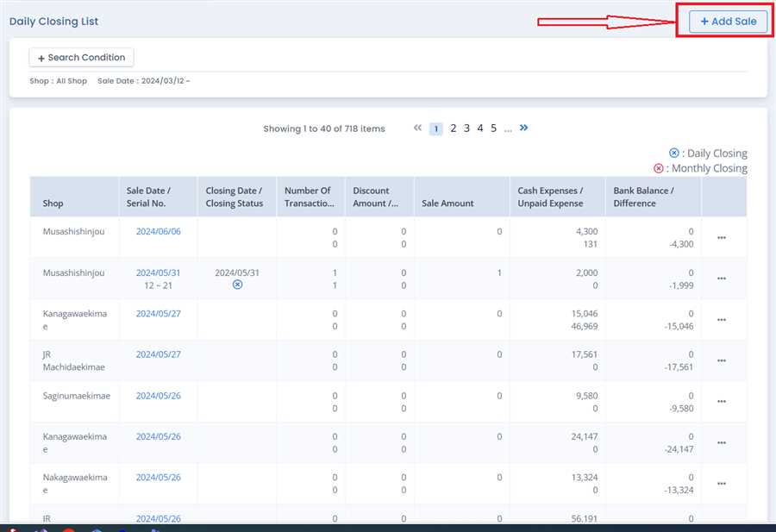The height and width of the screenshot is (532, 776).
Task: Click the Add Sale button
Action: [x=728, y=22]
